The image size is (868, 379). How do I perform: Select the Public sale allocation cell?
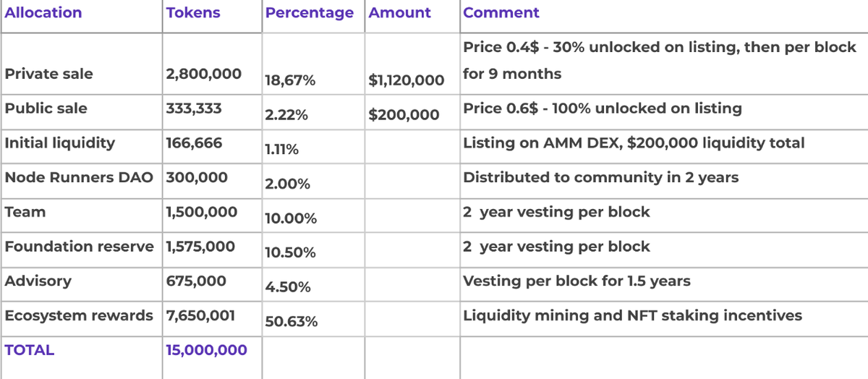pyautogui.click(x=46, y=108)
